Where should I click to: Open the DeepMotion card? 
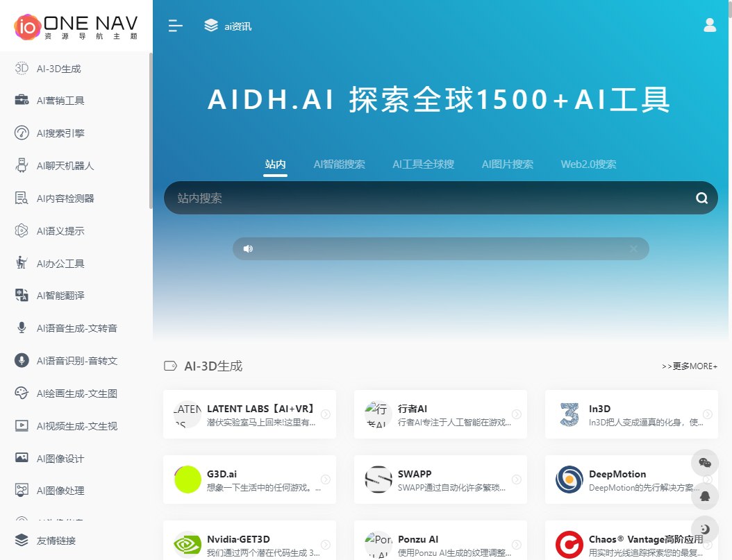pos(631,480)
